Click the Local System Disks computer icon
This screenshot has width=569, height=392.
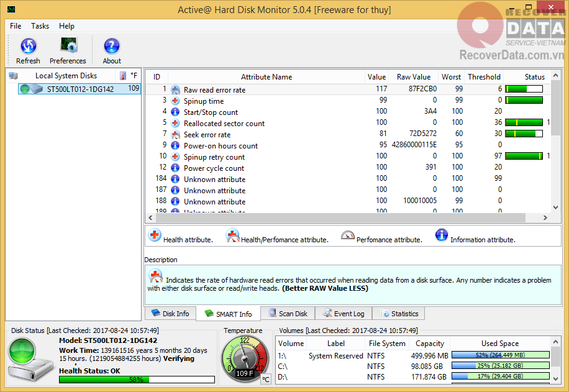tap(14, 76)
